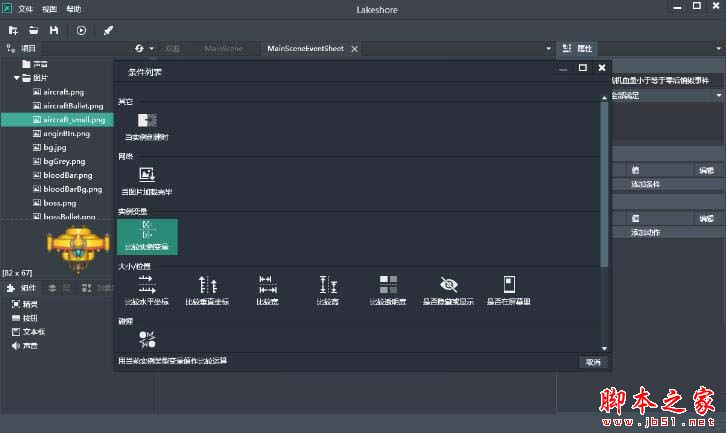The height and width of the screenshot is (433, 726).
Task: Click the save disk toolbar icon
Action: (x=54, y=31)
